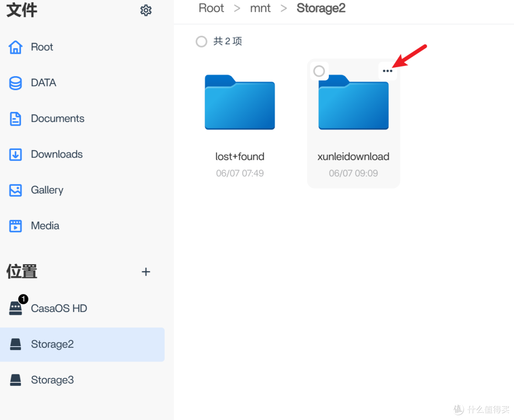The height and width of the screenshot is (420, 514).
Task: Click the Storage3 drive icon
Action: pos(16,380)
